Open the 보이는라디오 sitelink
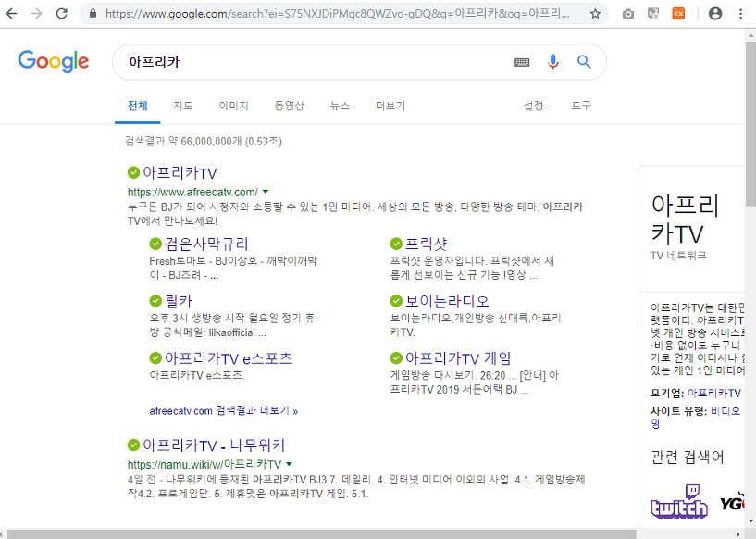The image size is (756, 539). [447, 301]
